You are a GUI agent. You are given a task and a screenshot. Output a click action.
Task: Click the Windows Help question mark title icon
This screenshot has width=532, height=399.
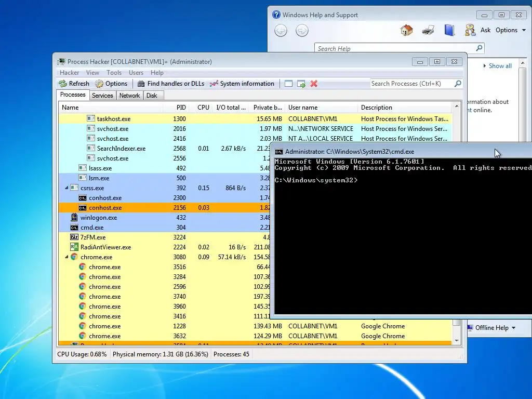pos(276,15)
